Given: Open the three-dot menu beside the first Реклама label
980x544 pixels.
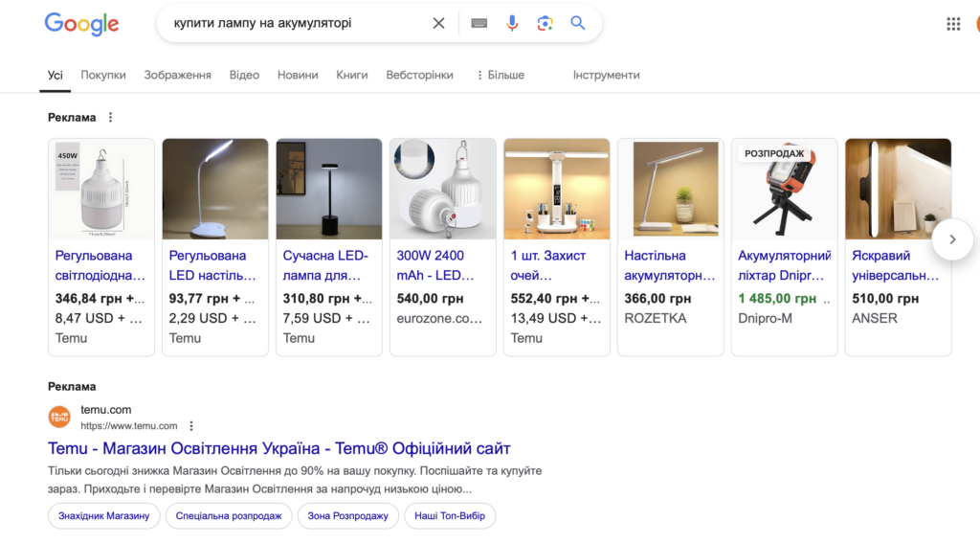Looking at the screenshot, I should pos(111,117).
